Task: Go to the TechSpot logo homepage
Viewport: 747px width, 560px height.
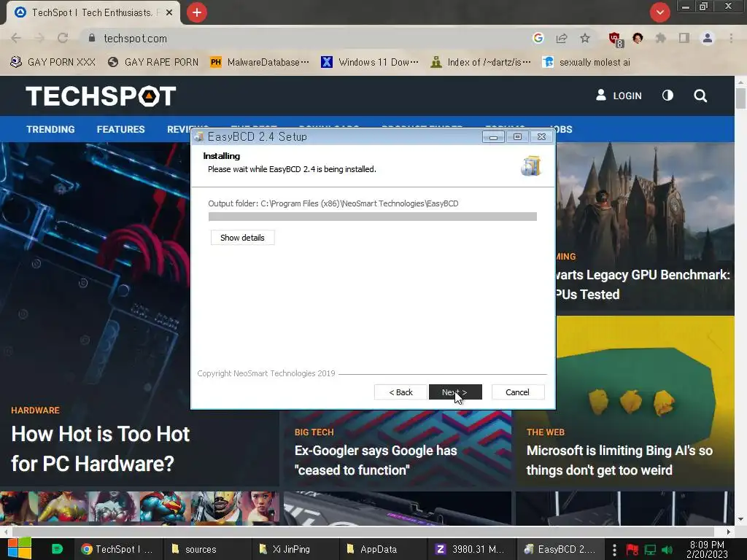Action: [x=101, y=96]
